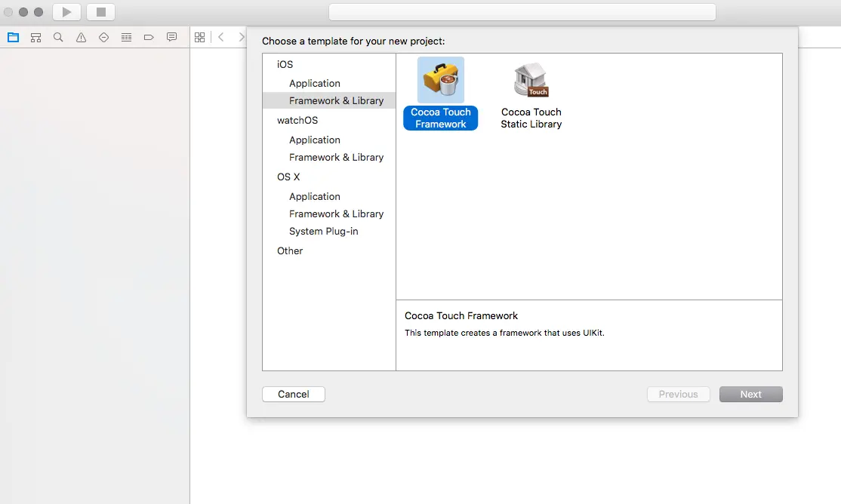This screenshot has height=504, width=841.
Task: Open the Issue navigator warning icon
Action: click(x=81, y=38)
